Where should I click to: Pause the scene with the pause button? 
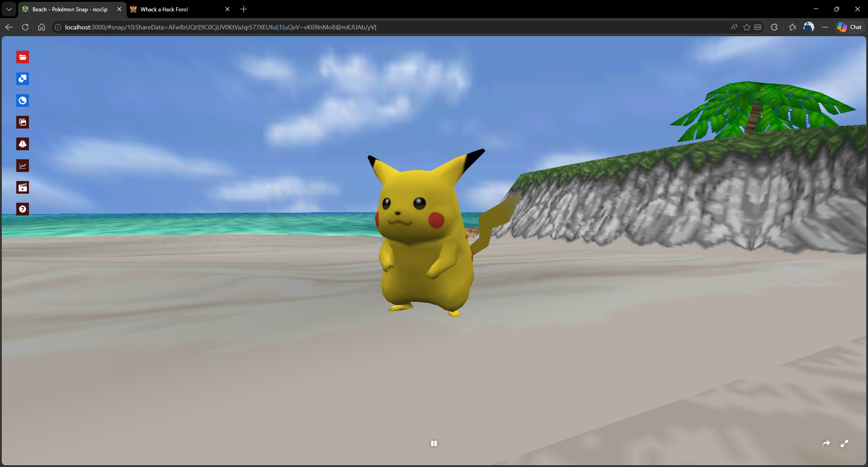(434, 443)
